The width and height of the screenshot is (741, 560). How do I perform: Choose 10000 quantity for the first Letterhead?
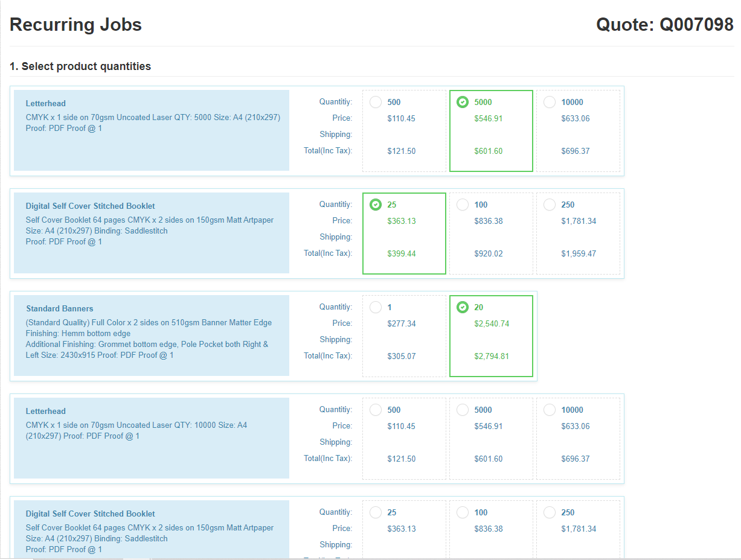(x=550, y=102)
